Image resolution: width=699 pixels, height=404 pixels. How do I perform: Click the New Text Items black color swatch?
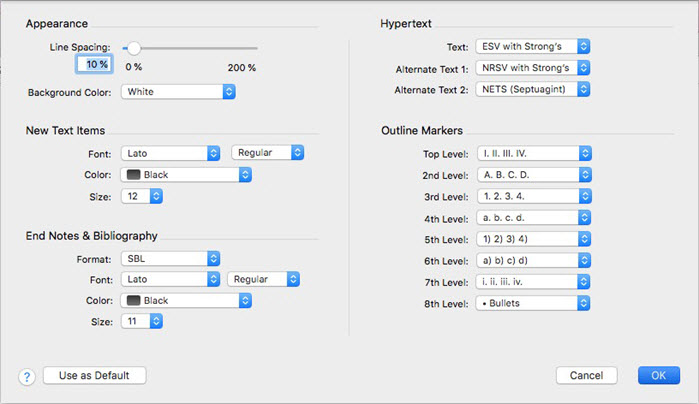131,175
